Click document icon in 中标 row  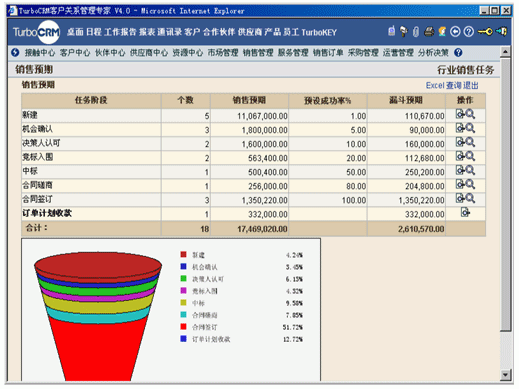tap(460, 170)
